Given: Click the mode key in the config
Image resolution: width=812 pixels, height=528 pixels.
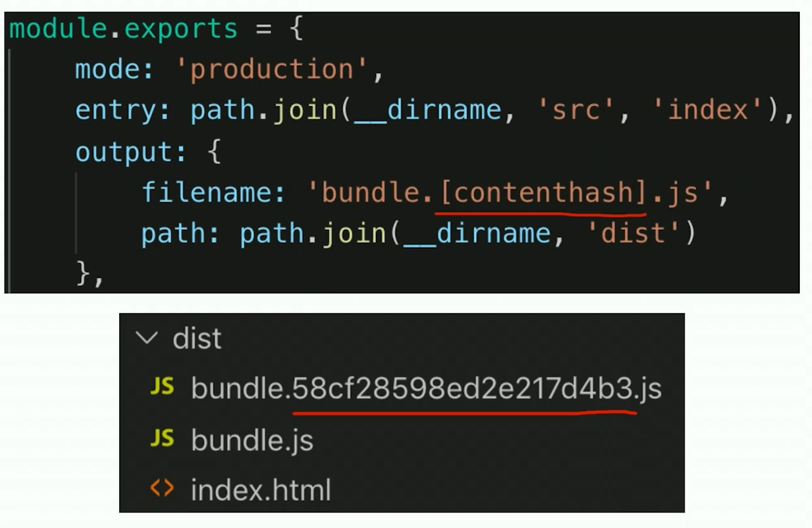Looking at the screenshot, I should pos(107,69).
